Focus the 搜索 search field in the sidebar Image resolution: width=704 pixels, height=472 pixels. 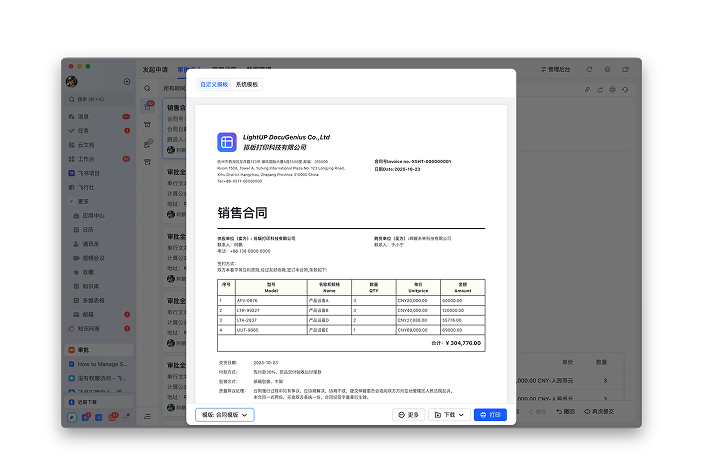coord(100,99)
